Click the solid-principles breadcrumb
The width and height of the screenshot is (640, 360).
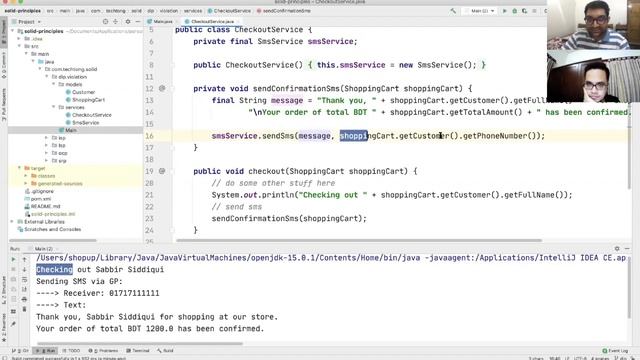pos(22,11)
